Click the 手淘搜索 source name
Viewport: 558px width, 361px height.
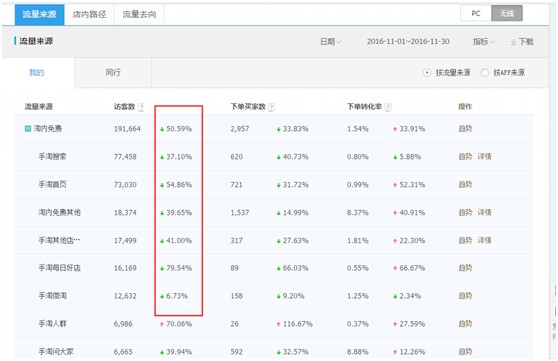pyautogui.click(x=52, y=156)
